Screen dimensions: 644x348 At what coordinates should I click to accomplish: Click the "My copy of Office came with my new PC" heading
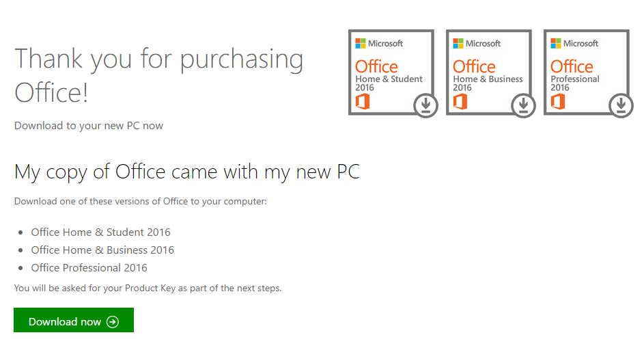[x=186, y=172]
